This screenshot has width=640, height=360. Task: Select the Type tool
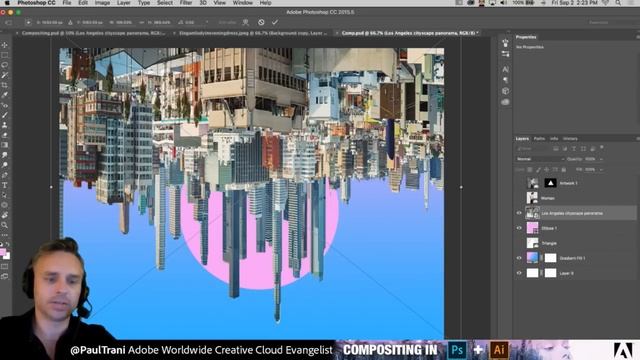point(5,185)
